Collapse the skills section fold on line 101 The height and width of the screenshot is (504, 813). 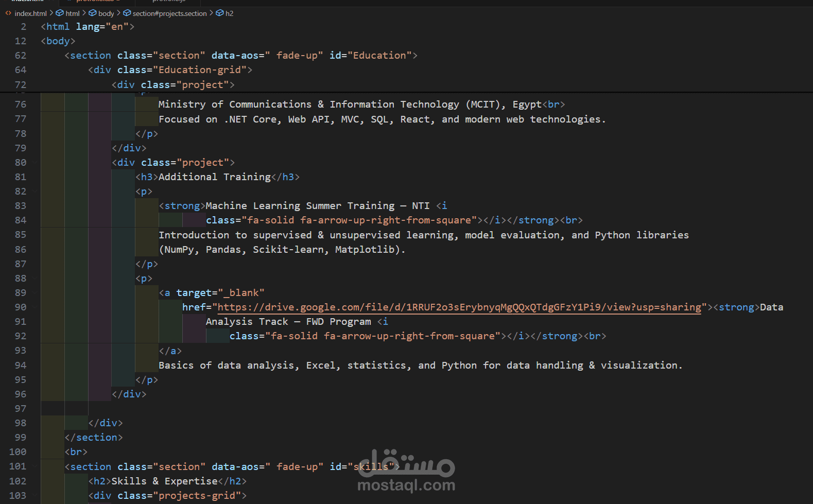pos(34,467)
